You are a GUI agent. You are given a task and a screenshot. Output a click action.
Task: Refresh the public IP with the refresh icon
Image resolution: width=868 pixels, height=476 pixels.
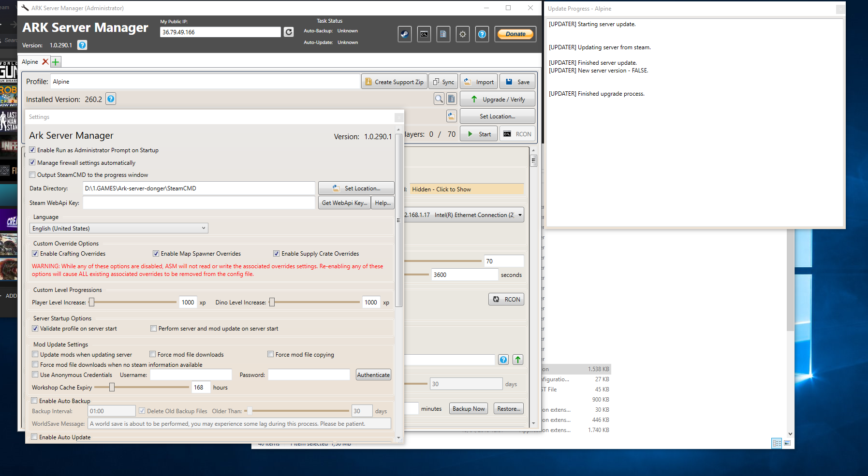[x=289, y=32]
